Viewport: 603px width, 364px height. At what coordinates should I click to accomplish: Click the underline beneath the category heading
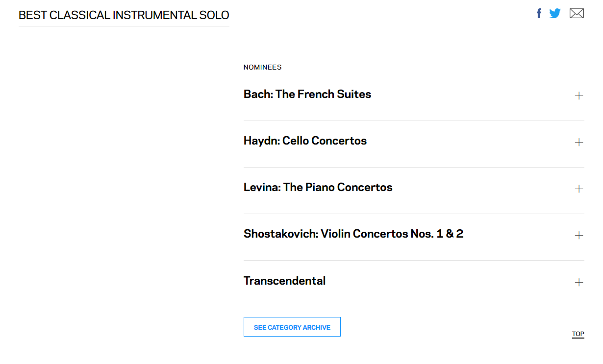(124, 26)
